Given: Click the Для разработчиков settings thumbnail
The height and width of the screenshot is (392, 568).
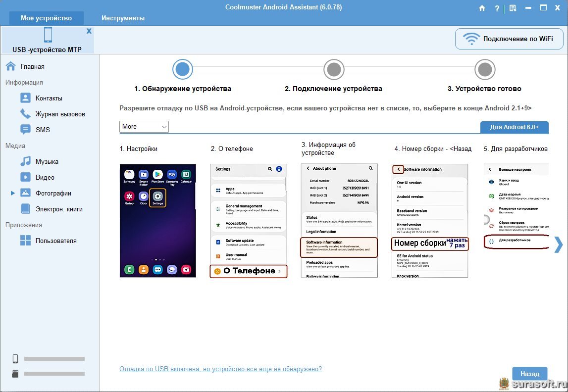Looking at the screenshot, I should coord(516,206).
